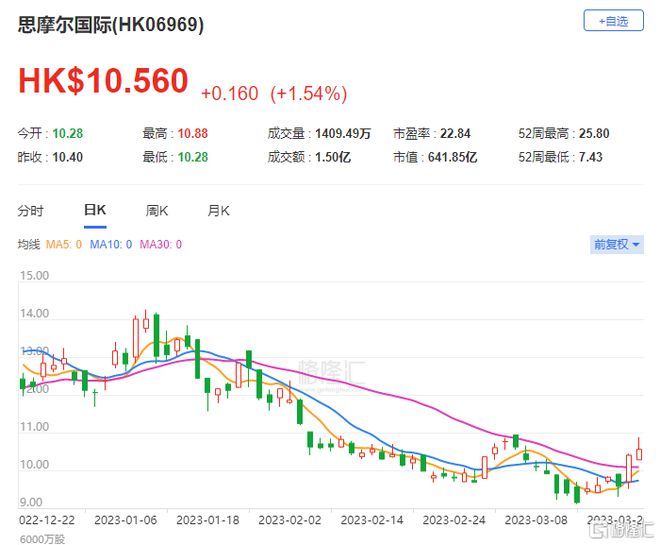Select the 日K daily candlestick tab
Screen dimensions: 660x545
tap(95, 211)
